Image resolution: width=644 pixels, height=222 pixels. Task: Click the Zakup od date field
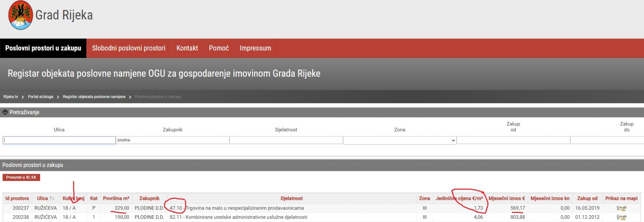(x=513, y=140)
